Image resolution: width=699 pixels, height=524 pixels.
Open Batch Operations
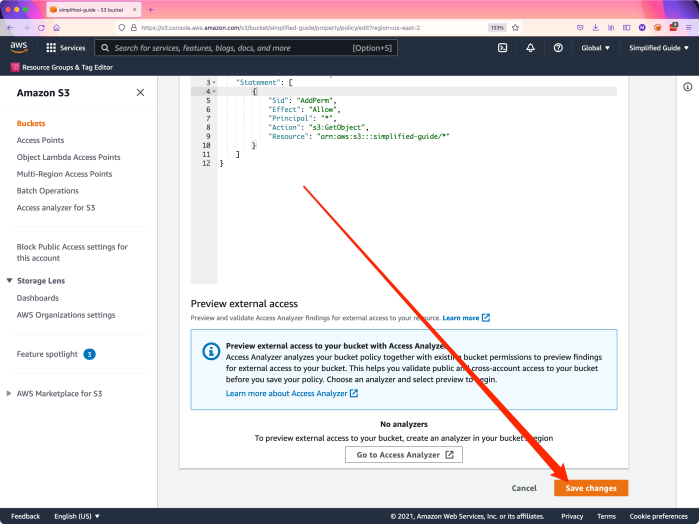point(48,191)
